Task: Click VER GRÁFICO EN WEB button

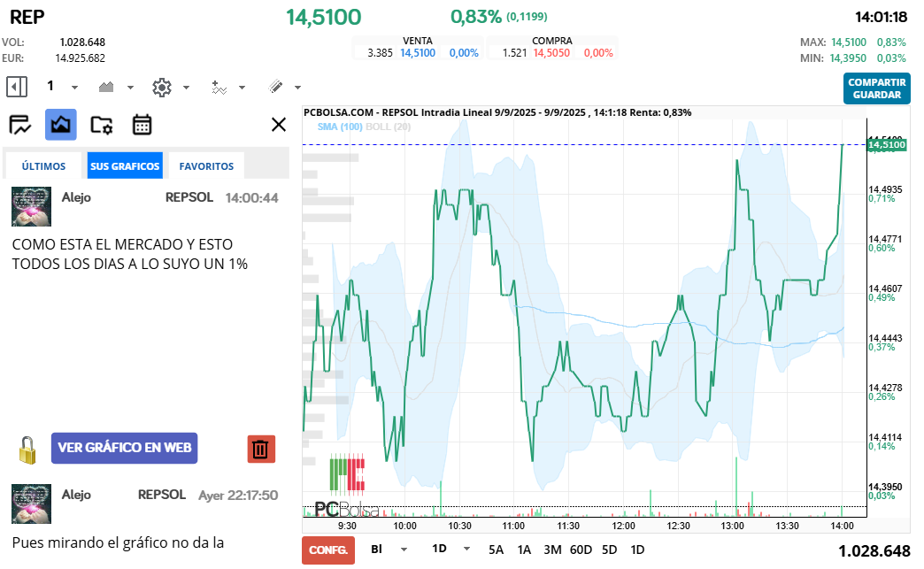Action: [124, 449]
